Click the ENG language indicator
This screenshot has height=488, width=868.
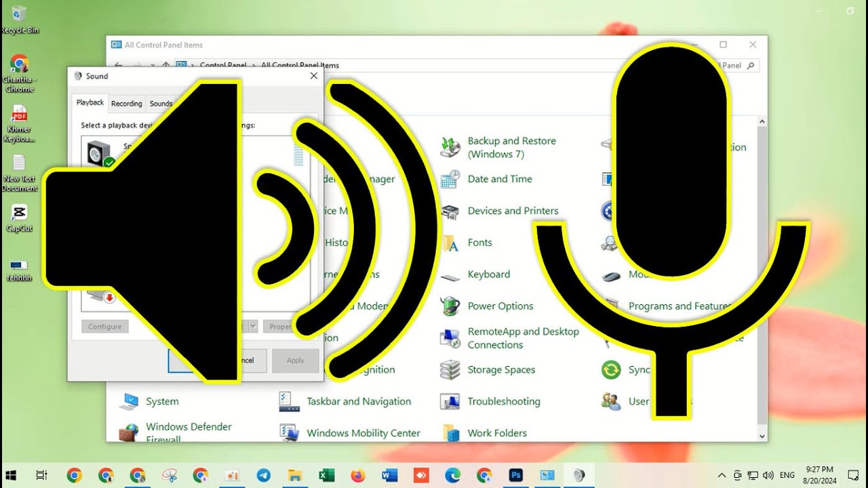pos(787,476)
